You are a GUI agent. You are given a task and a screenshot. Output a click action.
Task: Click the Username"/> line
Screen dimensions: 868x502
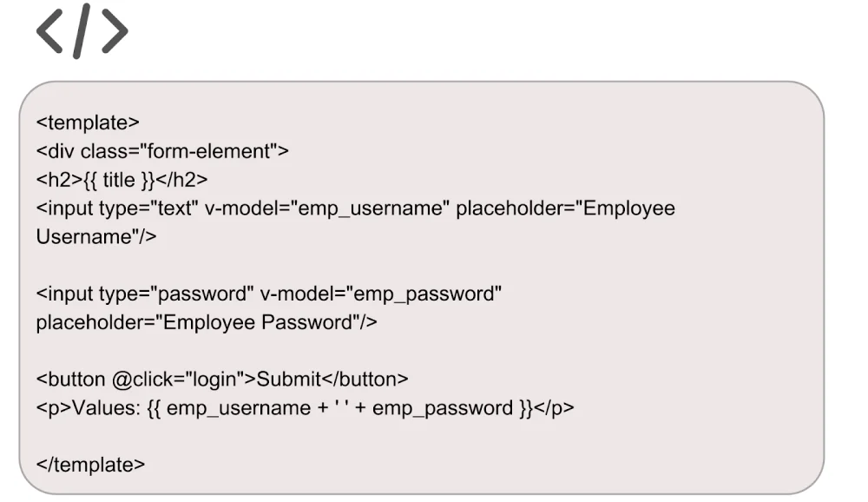coord(96,237)
